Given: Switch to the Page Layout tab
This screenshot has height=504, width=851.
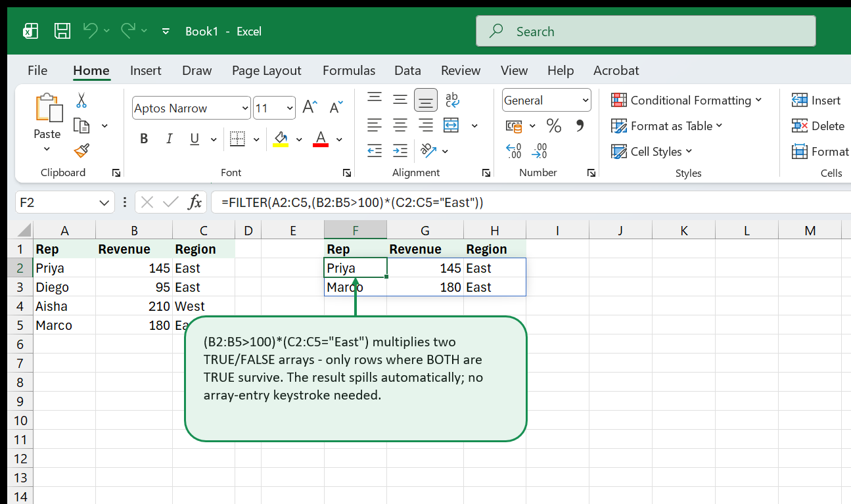Looking at the screenshot, I should (266, 70).
